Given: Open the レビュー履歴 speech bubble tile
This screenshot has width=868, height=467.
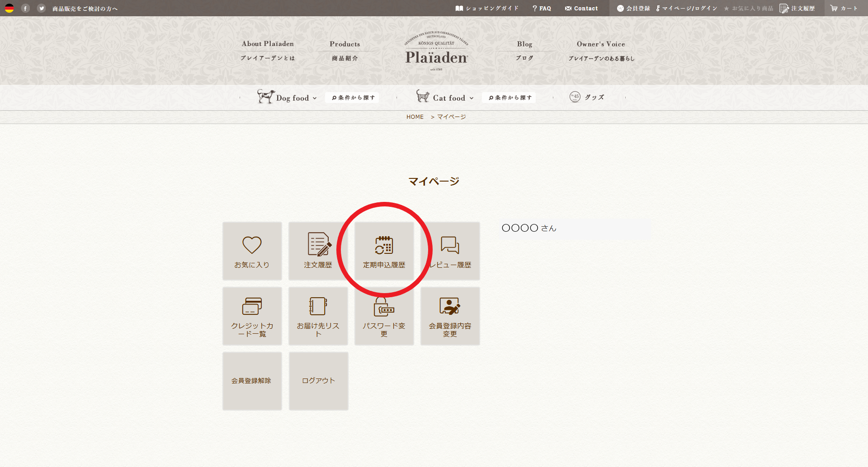Looking at the screenshot, I should click(450, 251).
